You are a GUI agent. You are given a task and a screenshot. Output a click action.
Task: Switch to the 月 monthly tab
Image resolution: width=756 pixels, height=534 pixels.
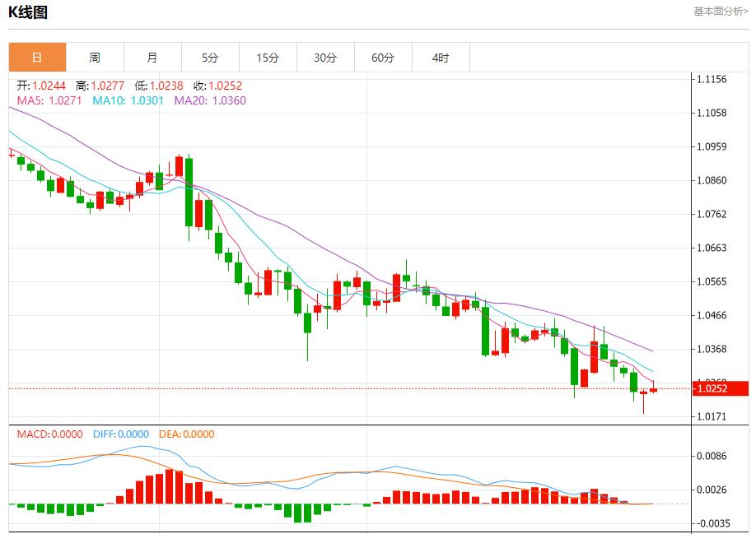click(152, 58)
